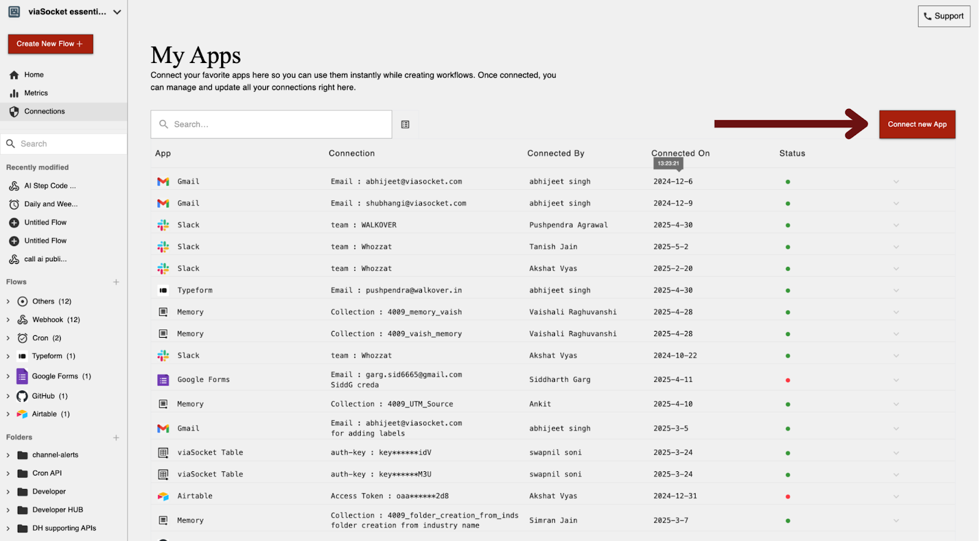The height and width of the screenshot is (541, 980).
Task: Click the Connected By column header
Action: coord(556,154)
